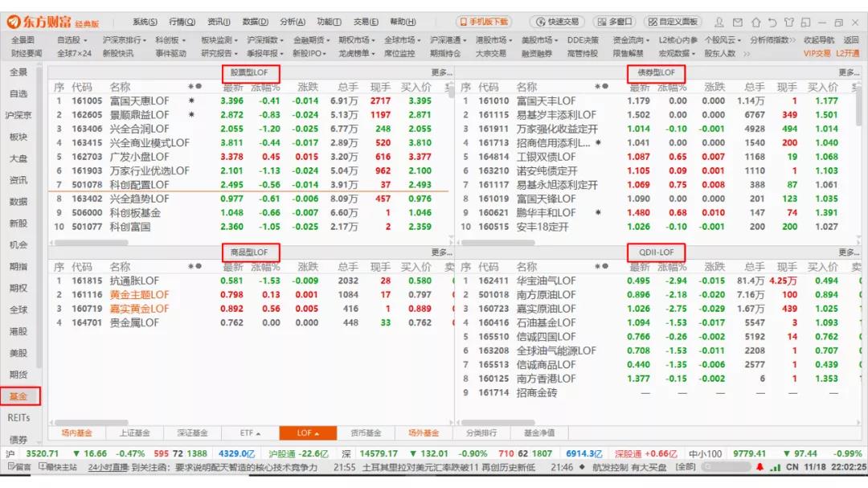Click the overflow chevrons after 分析师指数
Image resolution: width=868 pixels, height=488 pixels.
(x=792, y=40)
